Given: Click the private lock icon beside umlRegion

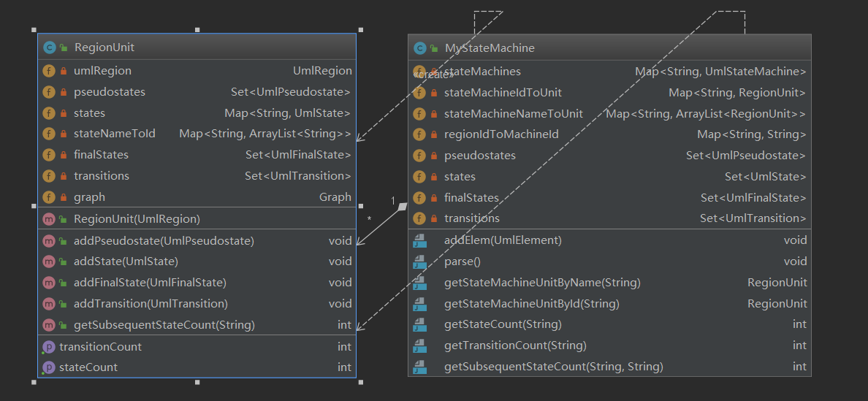Looking at the screenshot, I should point(64,72).
